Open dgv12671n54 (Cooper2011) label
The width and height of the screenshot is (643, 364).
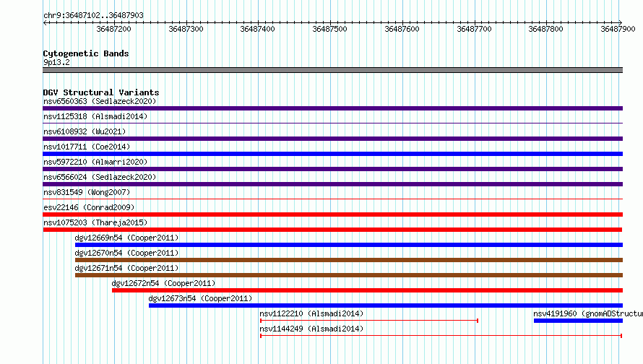[126, 268]
